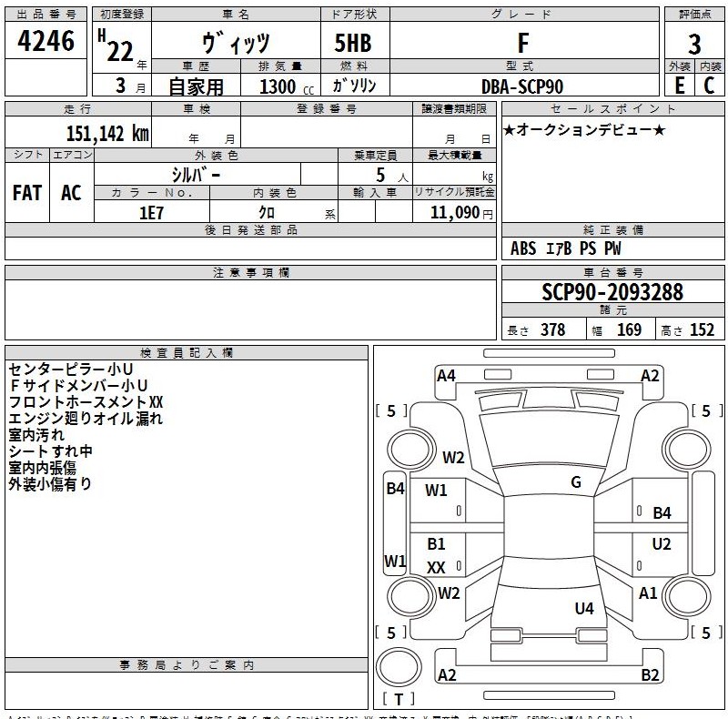Select the セールスポイント header
The height and width of the screenshot is (719, 728).
click(612, 109)
